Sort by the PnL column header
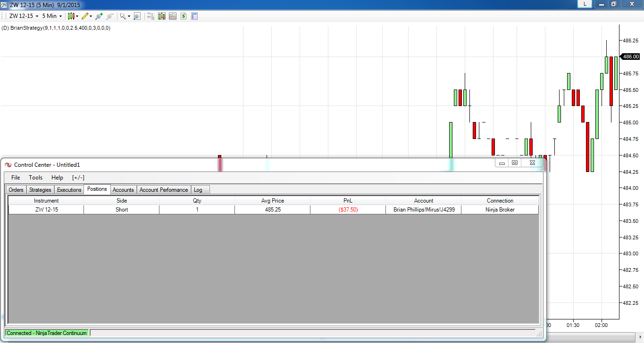Image resolution: width=644 pixels, height=343 pixels. 348,201
